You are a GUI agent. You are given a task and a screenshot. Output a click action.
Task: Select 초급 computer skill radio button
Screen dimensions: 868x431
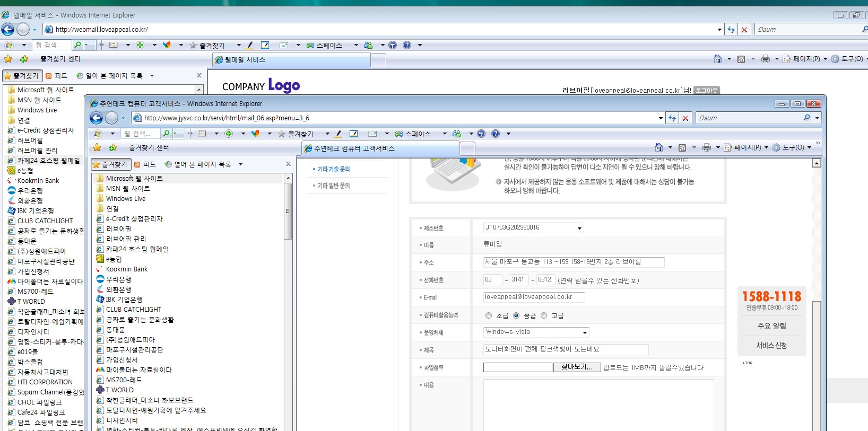point(489,315)
